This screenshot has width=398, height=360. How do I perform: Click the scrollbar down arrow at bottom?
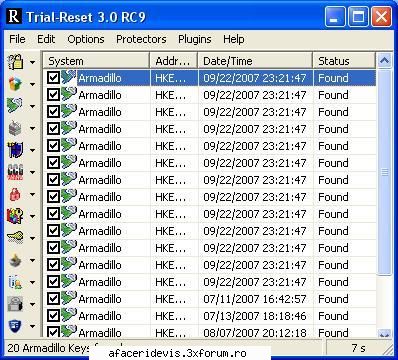(x=384, y=333)
